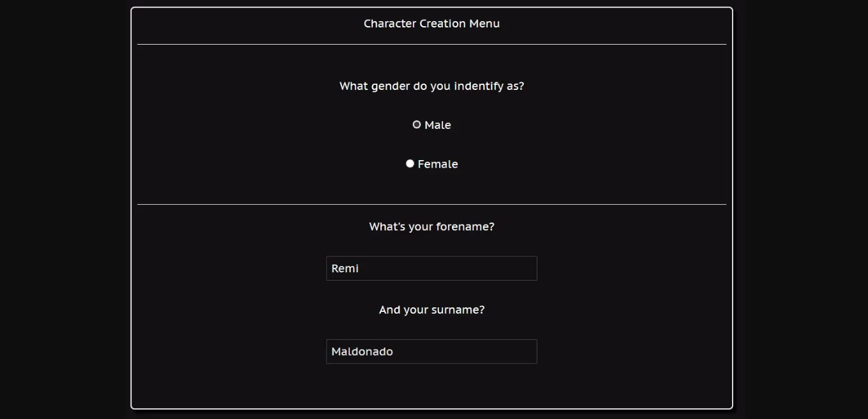Screen dimensions: 868x419
Task: Switch gender selection to Female
Action: 410,163
